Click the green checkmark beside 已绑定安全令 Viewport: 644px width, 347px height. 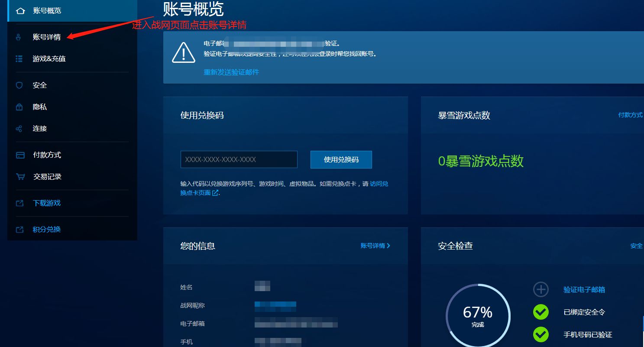click(541, 312)
